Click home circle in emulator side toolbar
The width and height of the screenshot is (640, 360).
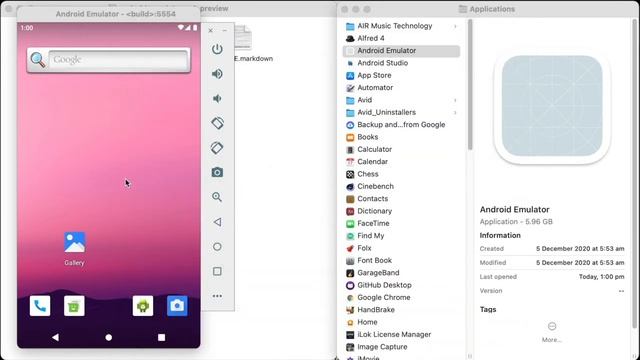[217, 247]
